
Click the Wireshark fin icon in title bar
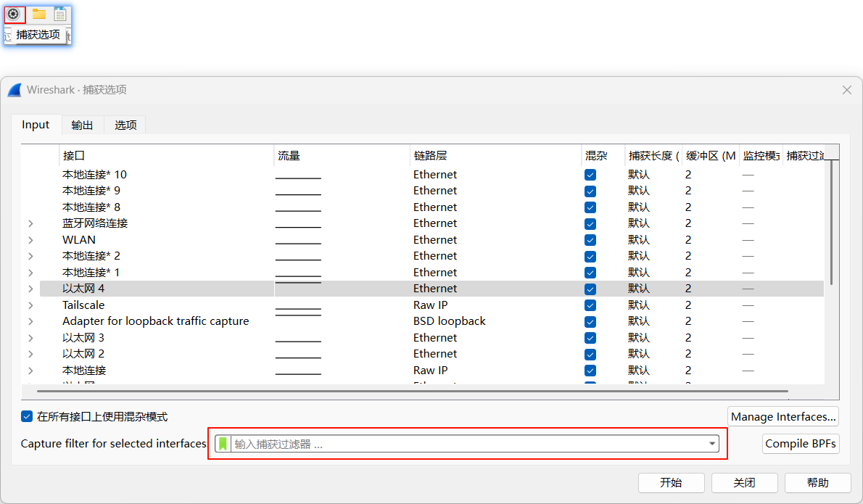[15, 90]
